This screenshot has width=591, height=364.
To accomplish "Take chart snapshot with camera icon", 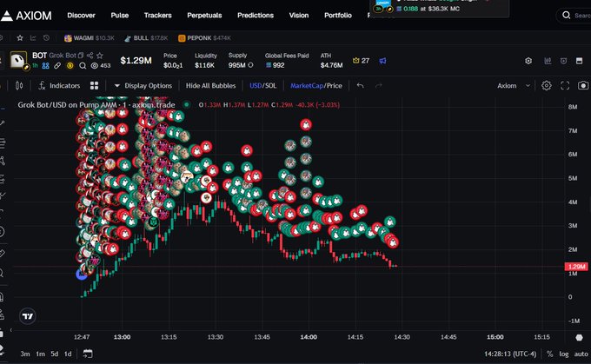I will click(x=583, y=85).
